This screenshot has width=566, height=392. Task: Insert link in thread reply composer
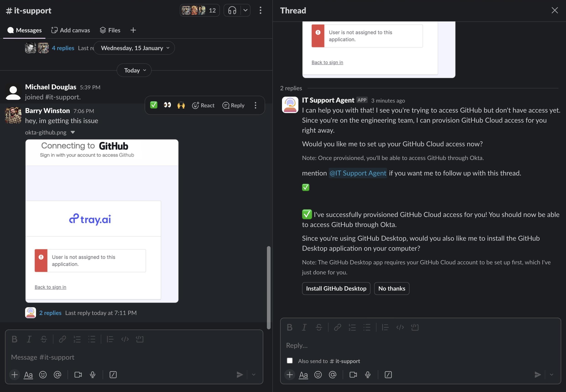click(x=338, y=328)
